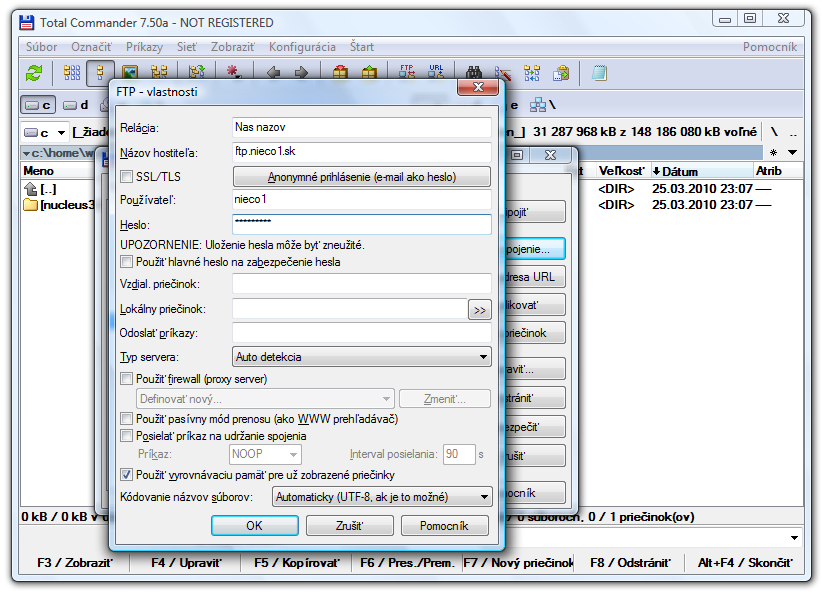Viewport: 822px width, 595px height.
Task: Expand 'Kódovanie názvov súborov' dropdown
Action: [x=382, y=496]
